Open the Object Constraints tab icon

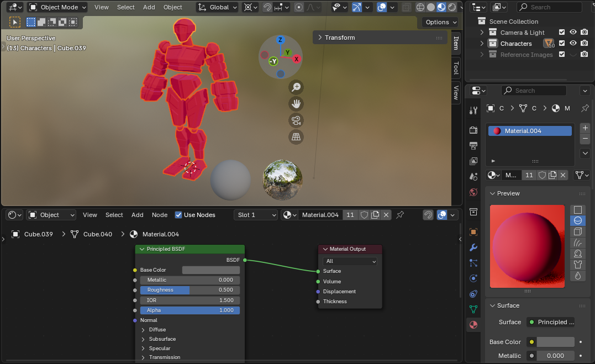click(473, 294)
